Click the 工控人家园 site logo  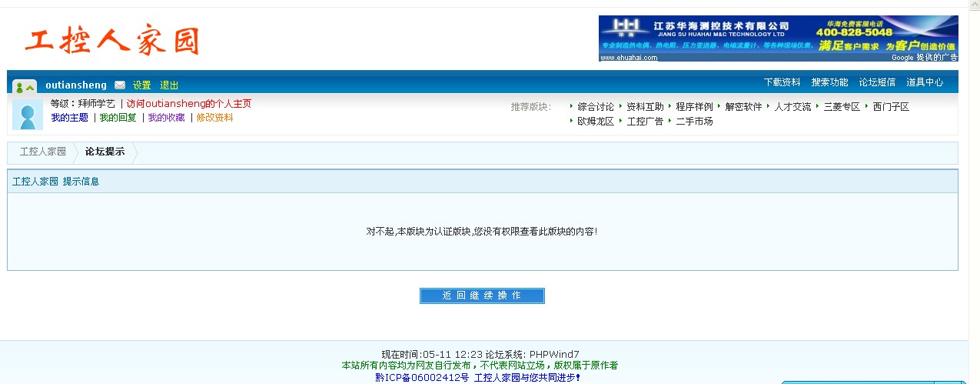pyautogui.click(x=112, y=42)
